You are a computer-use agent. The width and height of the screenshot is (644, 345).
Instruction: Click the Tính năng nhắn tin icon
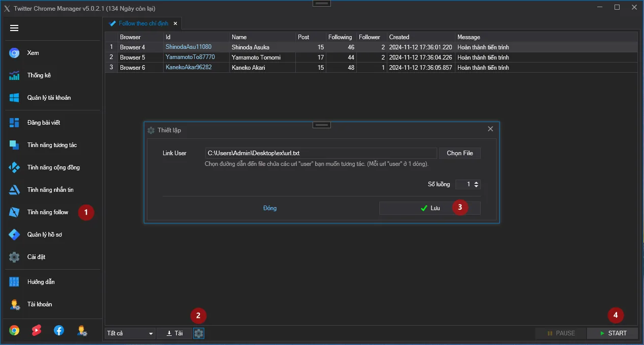tap(14, 190)
